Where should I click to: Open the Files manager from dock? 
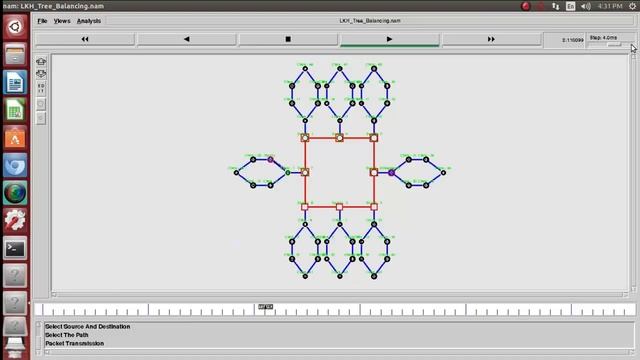pyautogui.click(x=15, y=54)
